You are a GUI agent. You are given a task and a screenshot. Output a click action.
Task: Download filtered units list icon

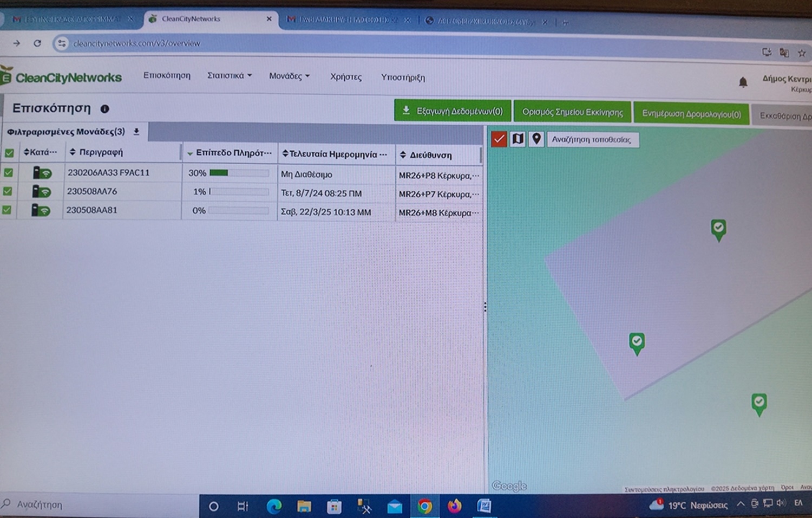(x=136, y=132)
